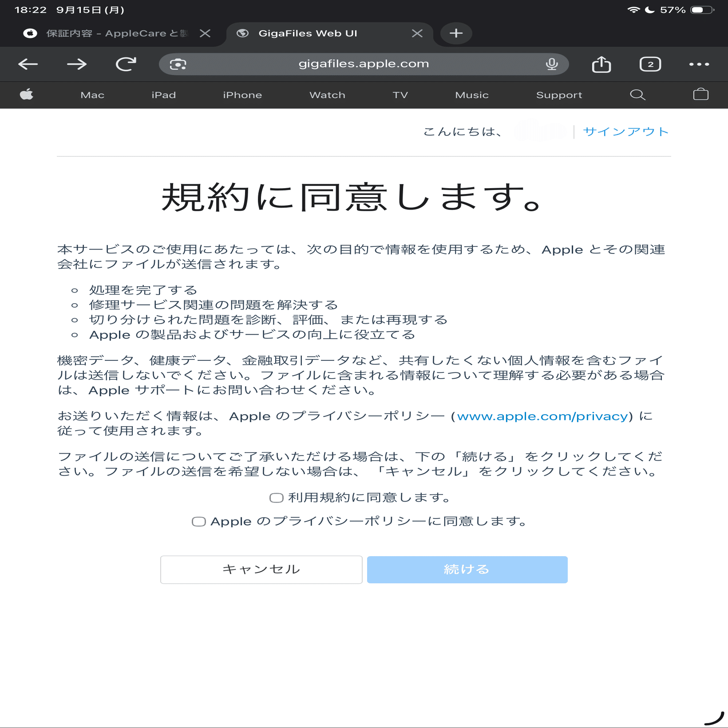This screenshot has width=728, height=728.
Task: Open a new tab with the plus button
Action: click(455, 33)
